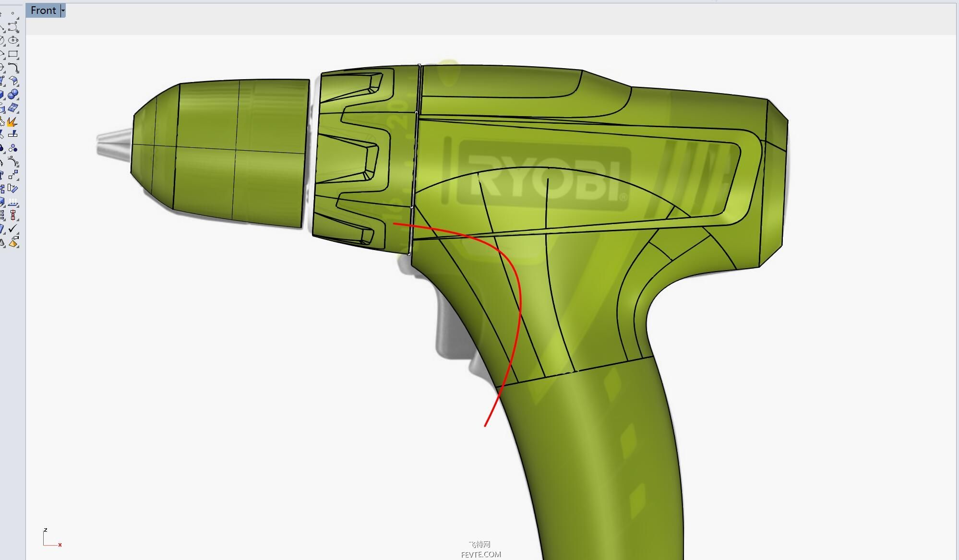The height and width of the screenshot is (560, 959).
Task: Select the surface-from-mesh patch icon
Action: point(13,107)
